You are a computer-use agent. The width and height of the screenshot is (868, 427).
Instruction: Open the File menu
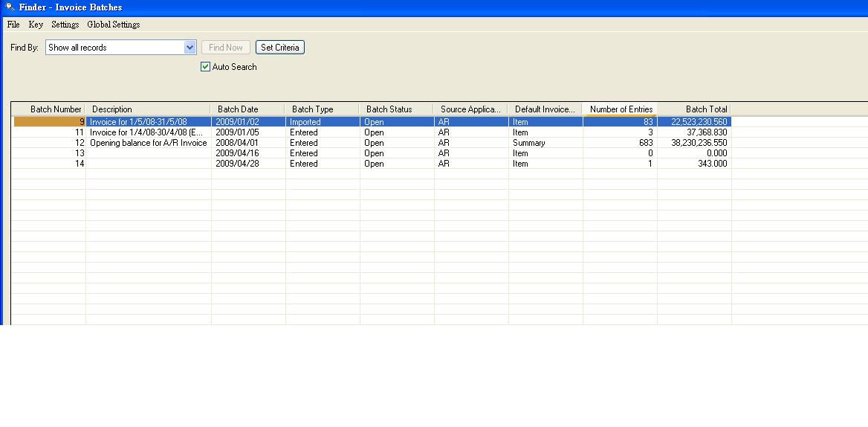(x=13, y=25)
